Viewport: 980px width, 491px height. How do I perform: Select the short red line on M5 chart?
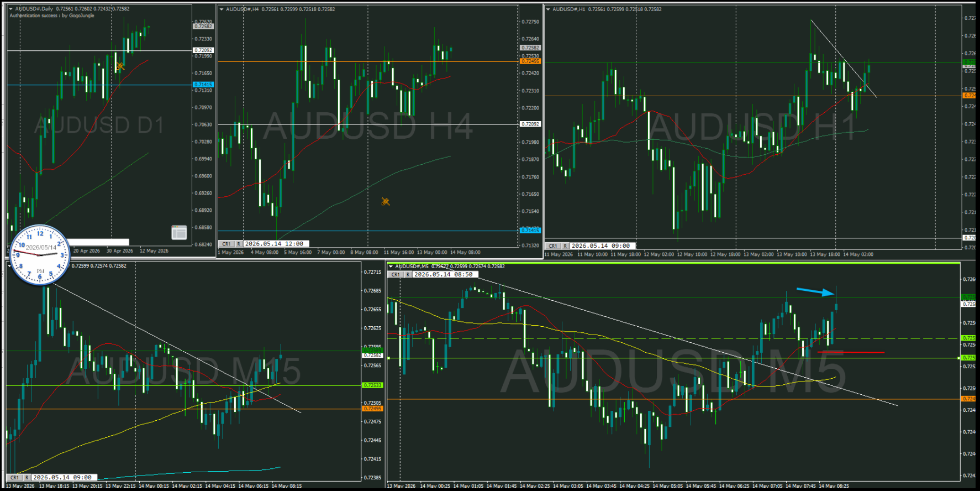click(x=851, y=352)
